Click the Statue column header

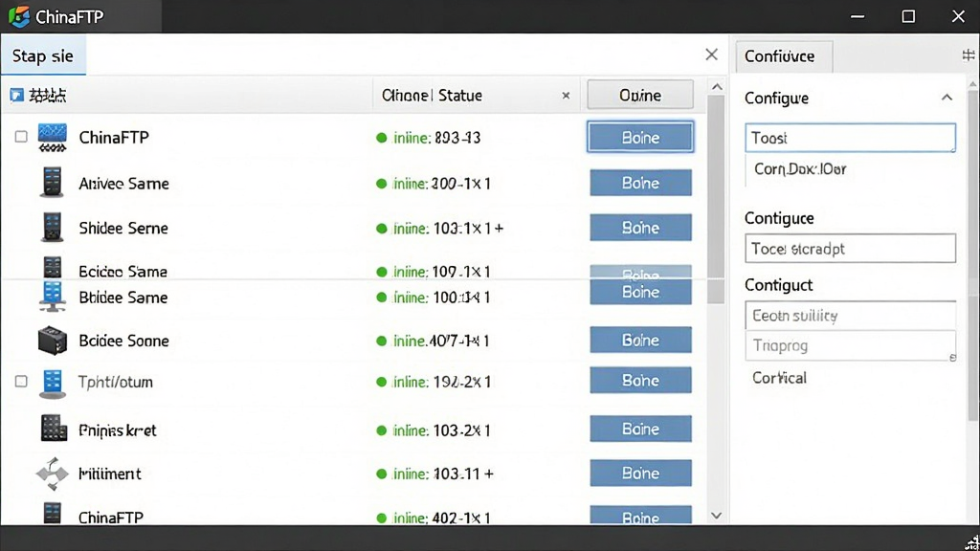point(460,96)
